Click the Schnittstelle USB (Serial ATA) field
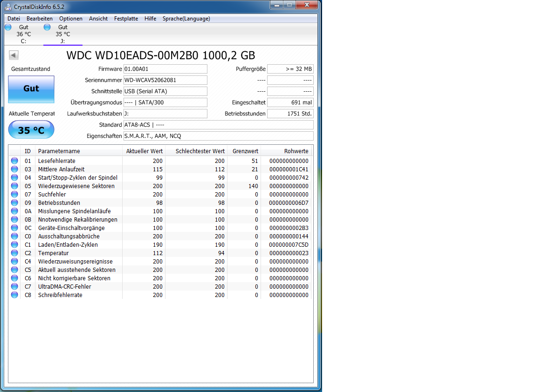The height and width of the screenshot is (392, 537). [x=165, y=91]
